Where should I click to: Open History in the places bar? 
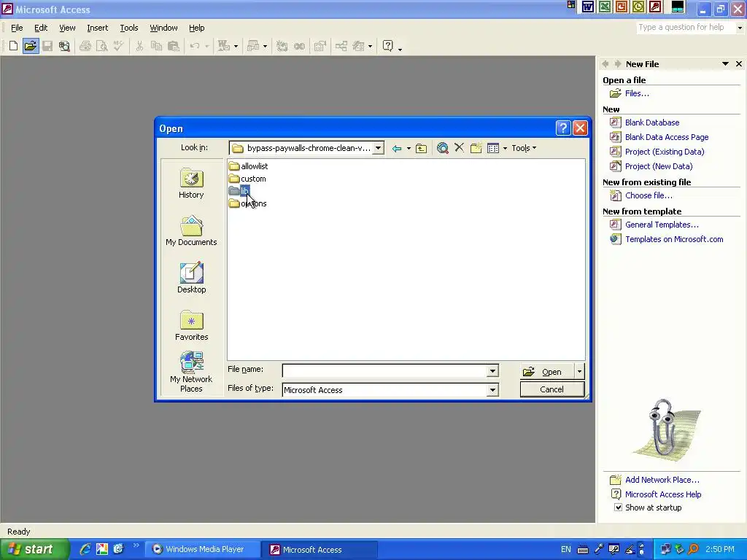[191, 183]
